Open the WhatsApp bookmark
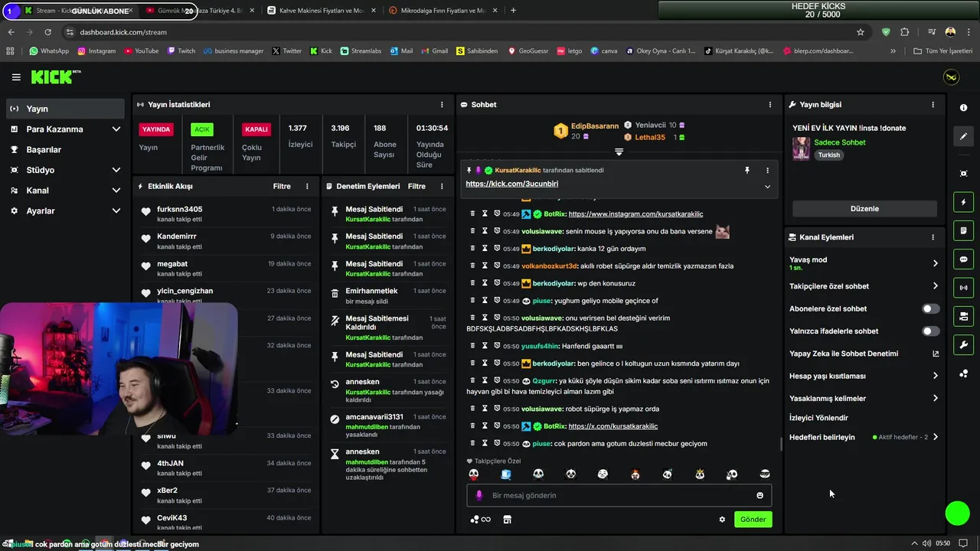The width and height of the screenshot is (980, 551). pyautogui.click(x=49, y=51)
